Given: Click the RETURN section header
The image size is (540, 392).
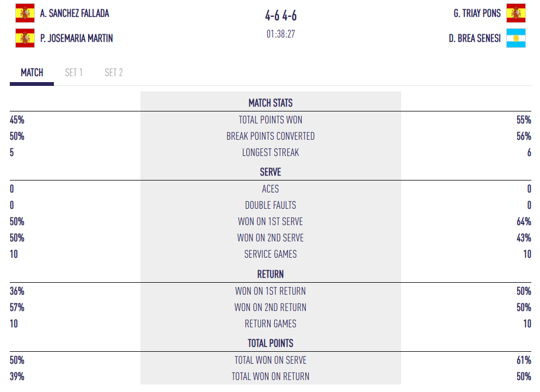Looking at the screenshot, I should coord(271,274).
